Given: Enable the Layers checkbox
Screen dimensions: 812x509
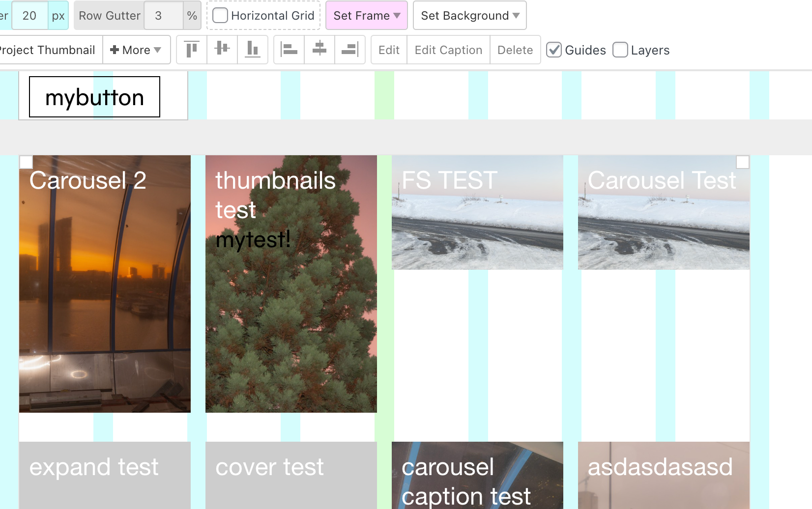Looking at the screenshot, I should (620, 50).
